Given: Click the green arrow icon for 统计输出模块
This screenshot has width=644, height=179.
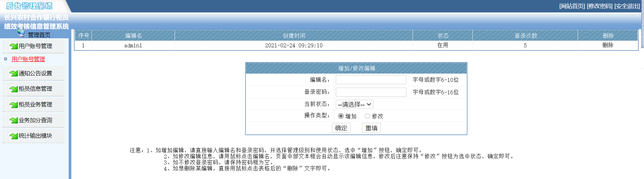Looking at the screenshot, I should (x=14, y=136).
